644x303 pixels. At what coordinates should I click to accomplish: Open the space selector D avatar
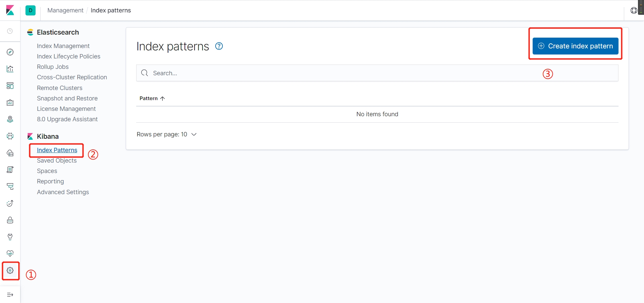(x=31, y=10)
